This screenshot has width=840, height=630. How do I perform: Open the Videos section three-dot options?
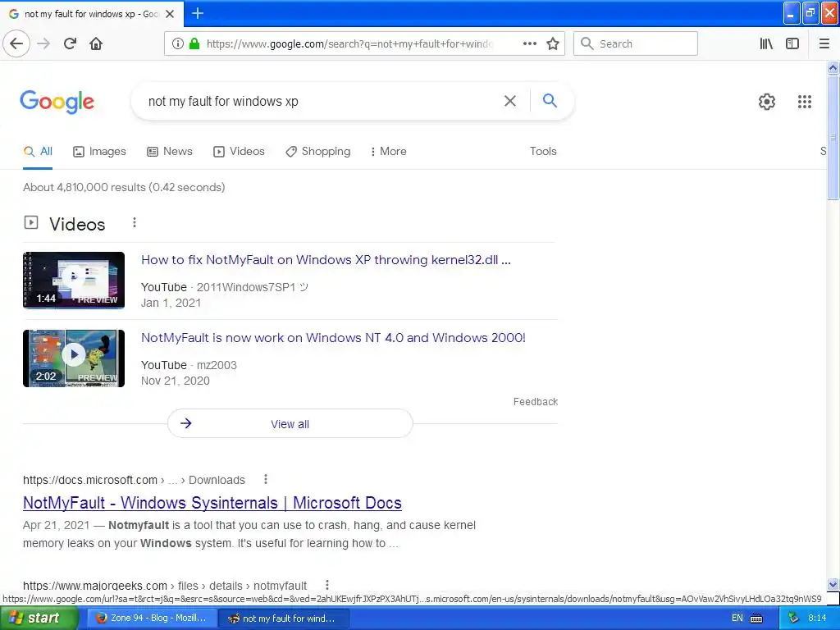[135, 222]
